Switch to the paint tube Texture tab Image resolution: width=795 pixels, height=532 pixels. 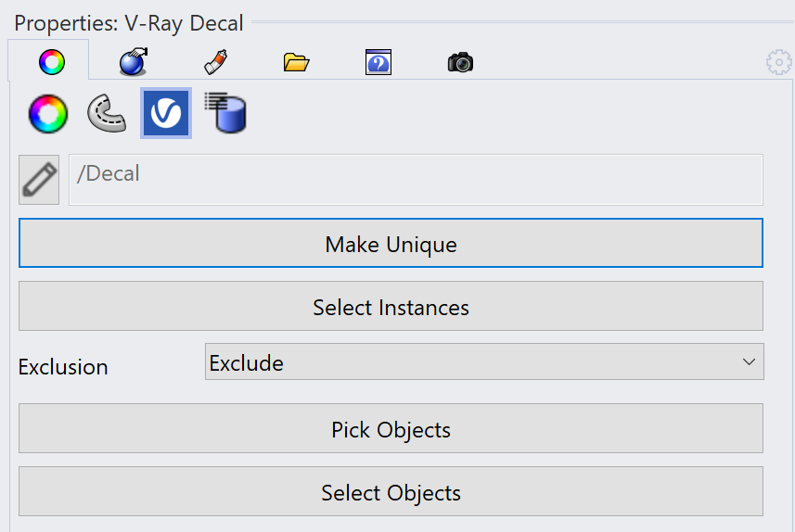[215, 62]
